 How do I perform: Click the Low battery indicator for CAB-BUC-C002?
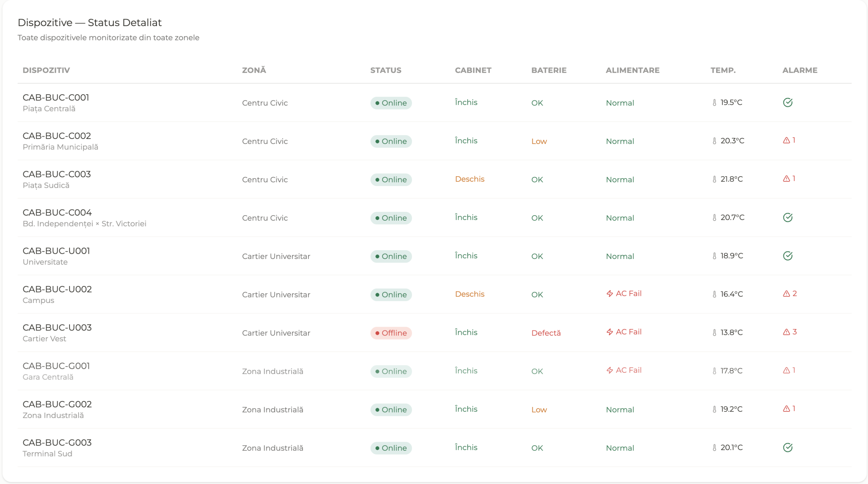click(x=539, y=141)
